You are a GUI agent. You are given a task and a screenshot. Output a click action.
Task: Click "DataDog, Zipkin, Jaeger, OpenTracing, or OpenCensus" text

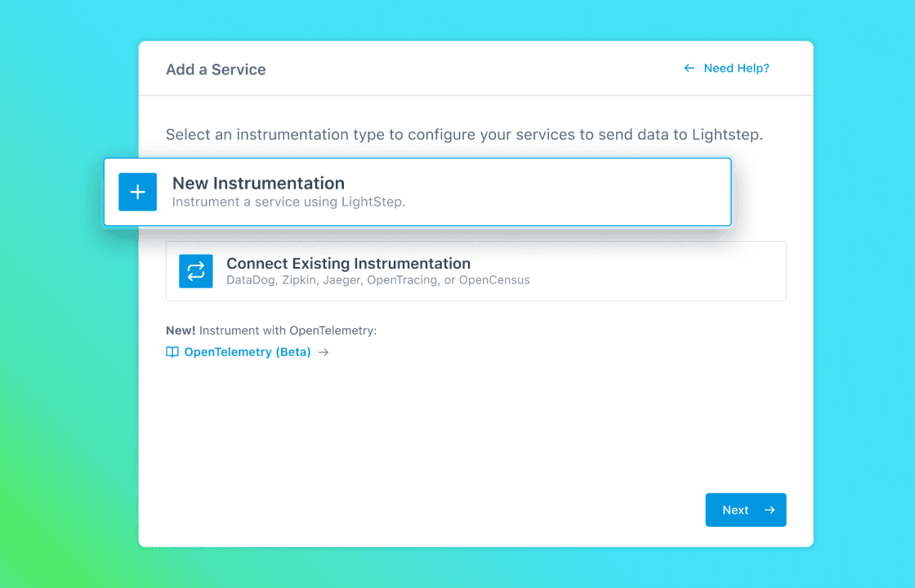coord(378,280)
